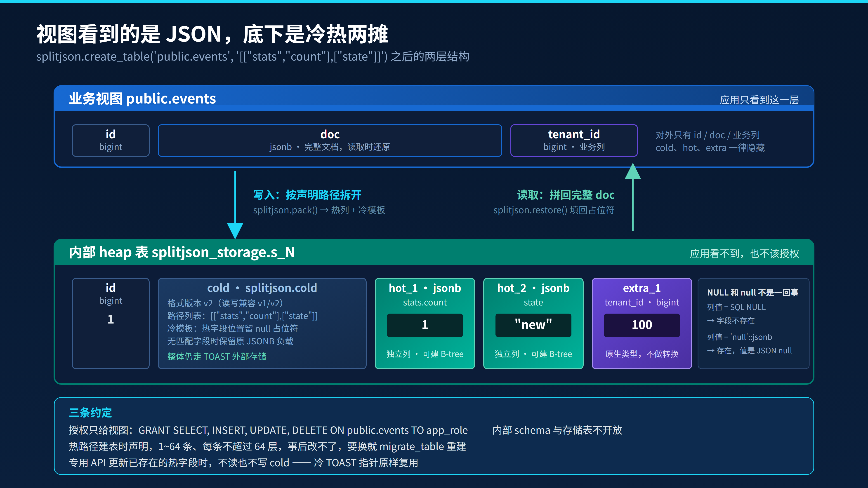Click the 三条约定 heading
This screenshot has width=868, height=488.
[x=90, y=413]
